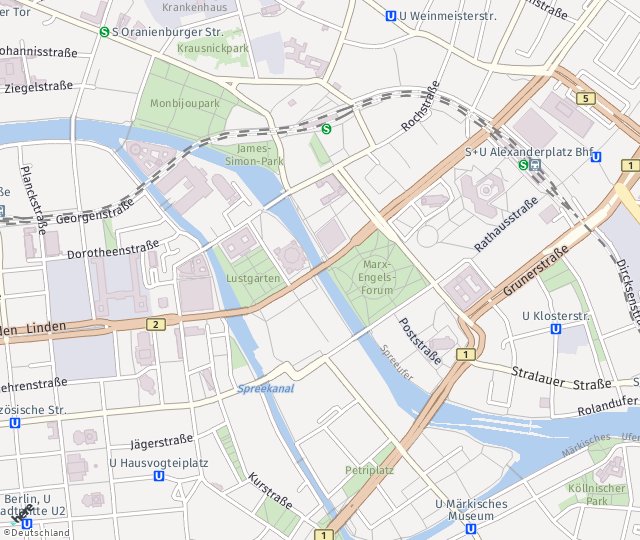Click the S Oranienburger Str. station icon
The height and width of the screenshot is (540, 640).
pyautogui.click(x=104, y=32)
